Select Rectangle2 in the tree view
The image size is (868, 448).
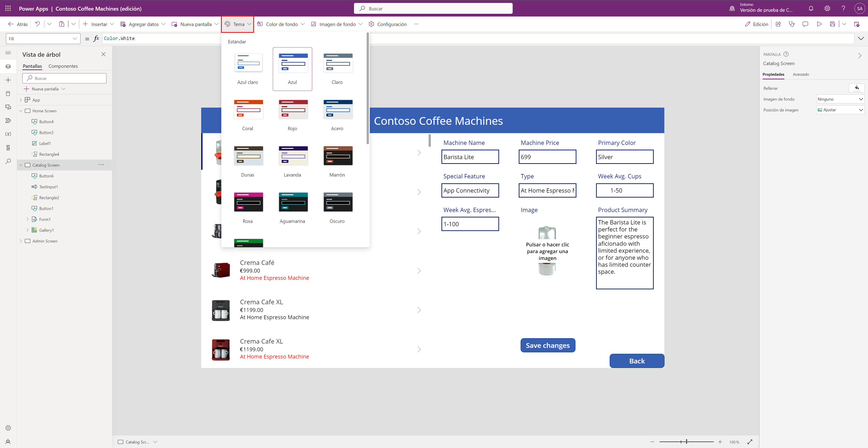[49, 197]
